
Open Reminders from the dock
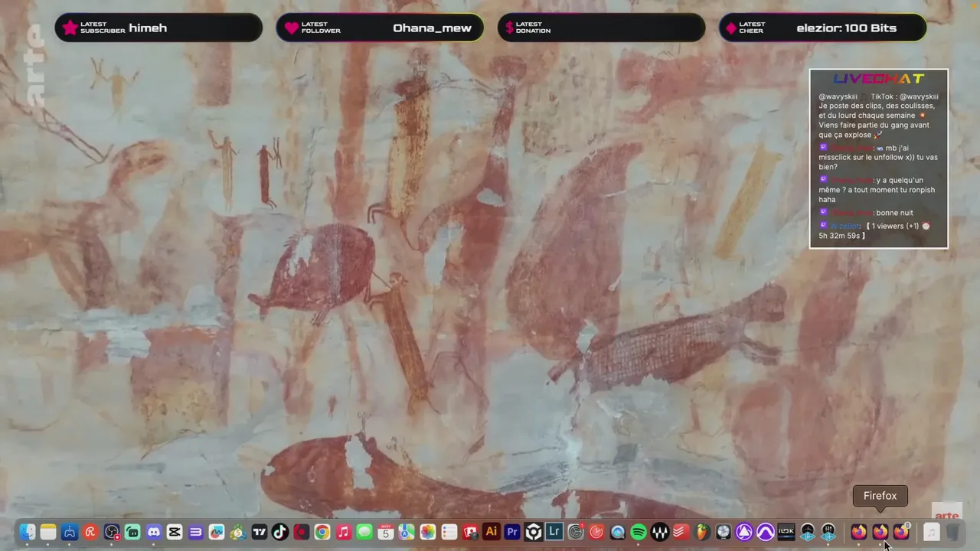point(449,532)
